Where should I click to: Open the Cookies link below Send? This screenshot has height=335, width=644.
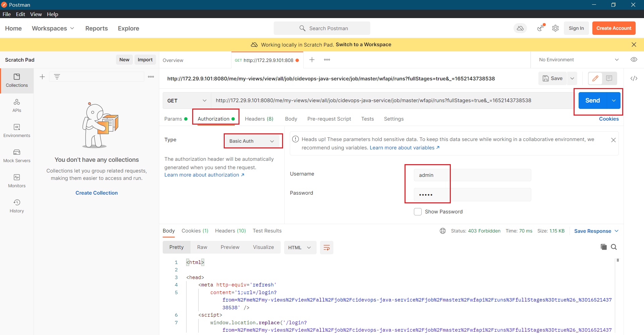(609, 119)
